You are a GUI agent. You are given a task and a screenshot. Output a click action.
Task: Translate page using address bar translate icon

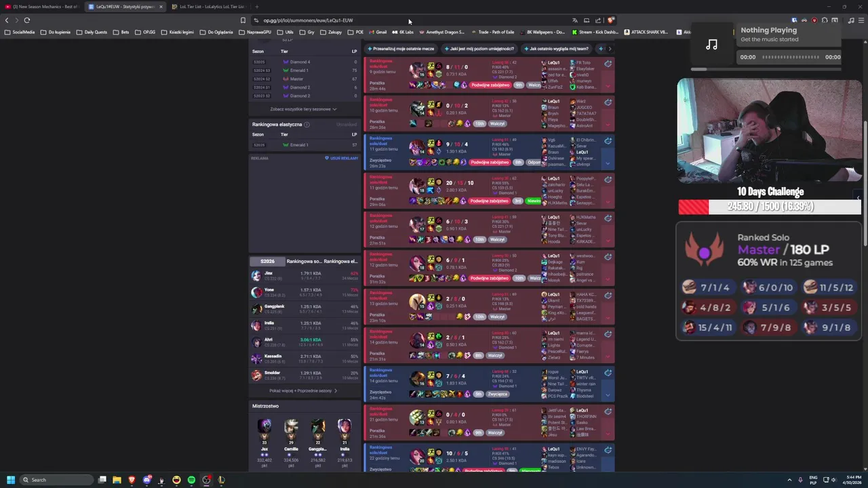[x=574, y=20]
